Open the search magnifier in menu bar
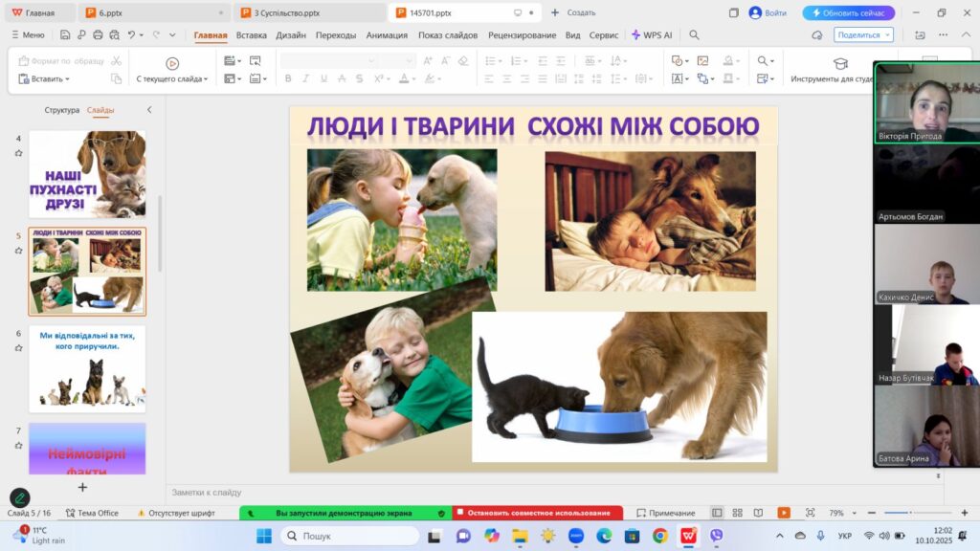980x551 pixels. pyautogui.click(x=694, y=34)
